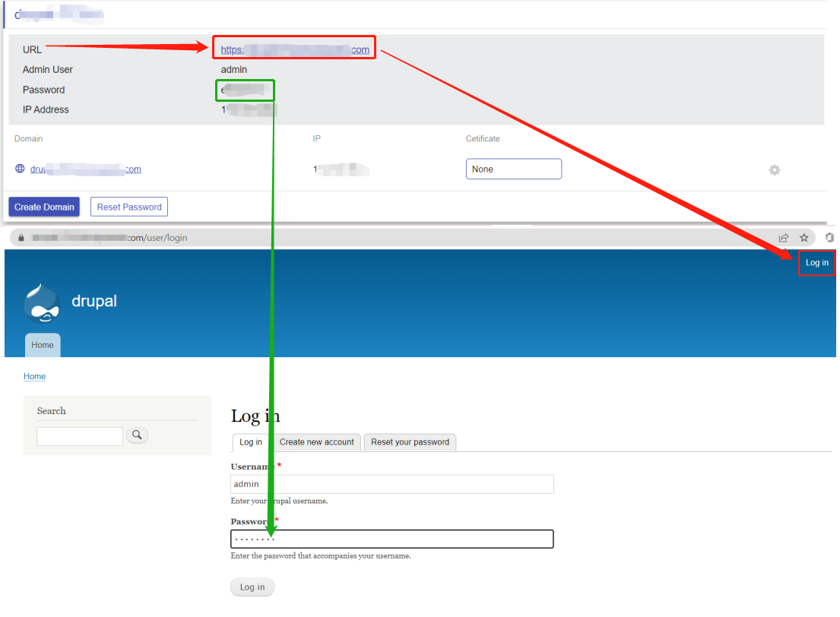Screen dimensions: 840x617
Task: Click the globe icon beside the domain
Action: (x=20, y=169)
